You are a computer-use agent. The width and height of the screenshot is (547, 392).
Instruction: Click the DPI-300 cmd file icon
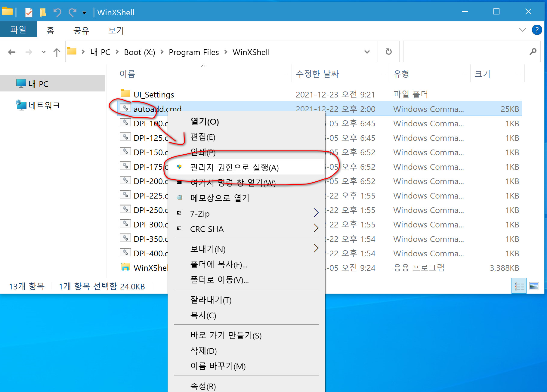125,224
